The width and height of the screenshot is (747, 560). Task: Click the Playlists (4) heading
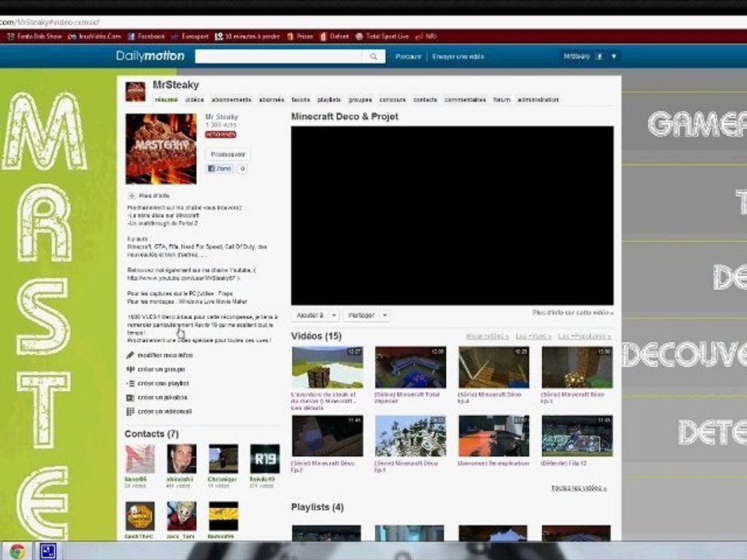317,507
